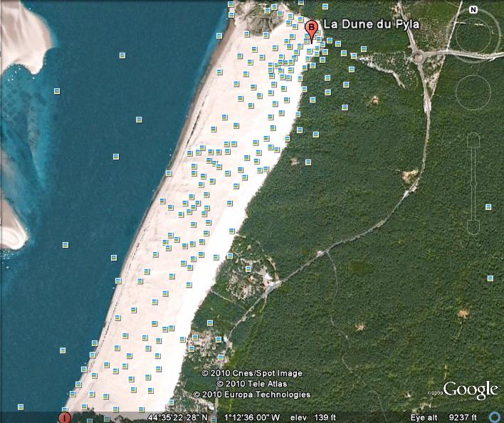The image size is (504, 423).
Task: Open the photo icon at the far bottom-left sea corner
Action: click(21, 407)
